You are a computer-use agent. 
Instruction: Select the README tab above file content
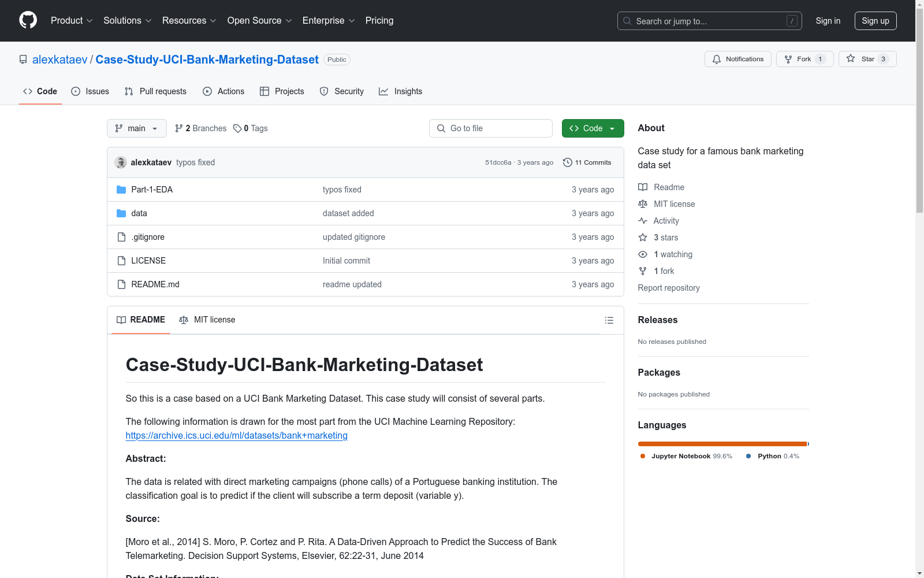click(141, 320)
